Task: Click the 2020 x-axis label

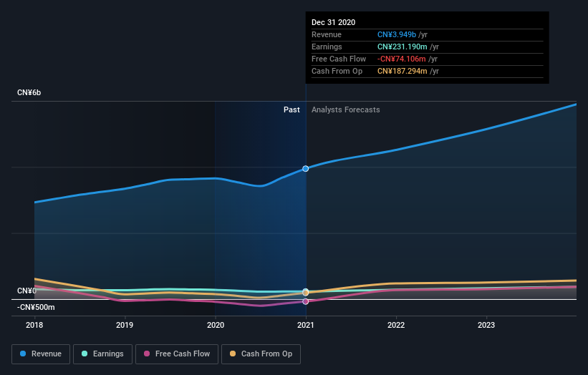Action: (x=216, y=325)
